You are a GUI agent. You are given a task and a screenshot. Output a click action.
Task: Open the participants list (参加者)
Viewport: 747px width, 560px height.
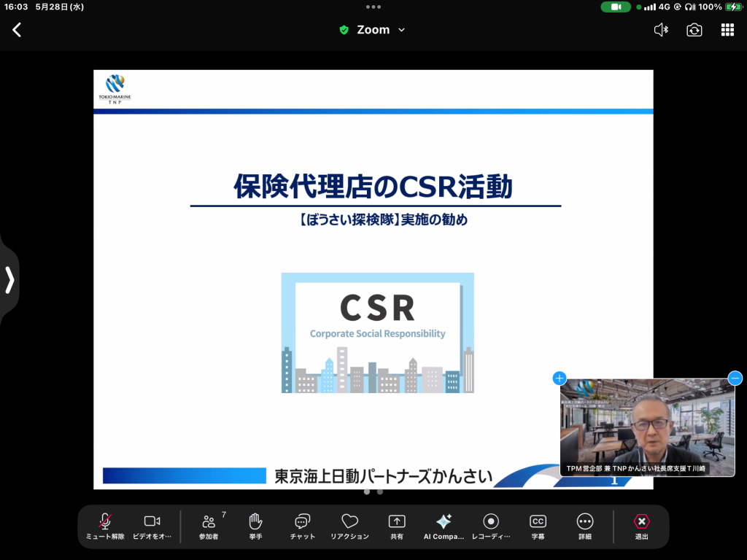point(208,526)
